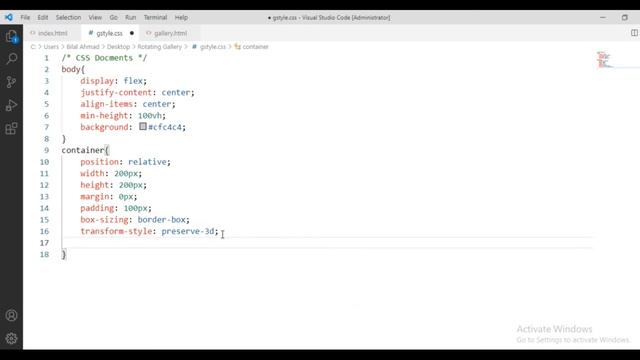Open the Accounts icon in activity bar

click(x=11, y=315)
